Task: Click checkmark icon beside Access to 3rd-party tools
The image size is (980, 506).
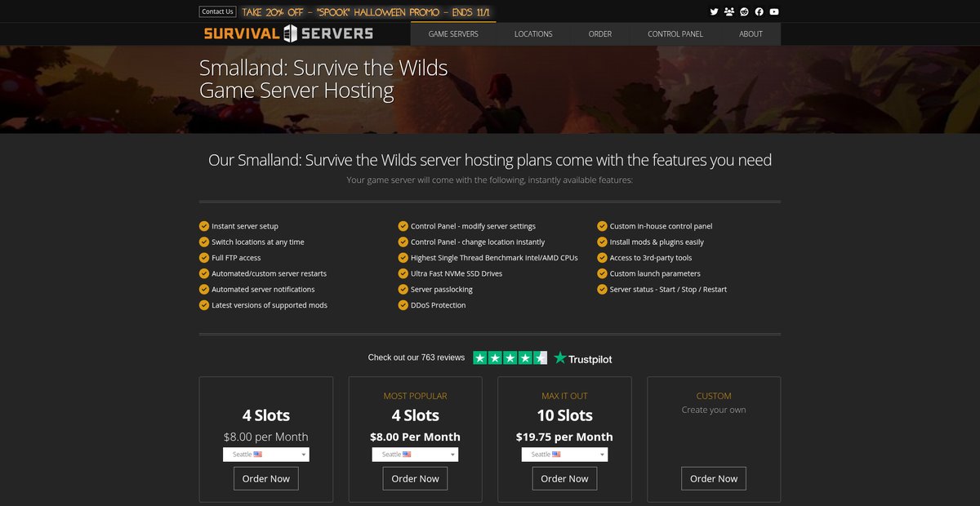Action: point(603,258)
